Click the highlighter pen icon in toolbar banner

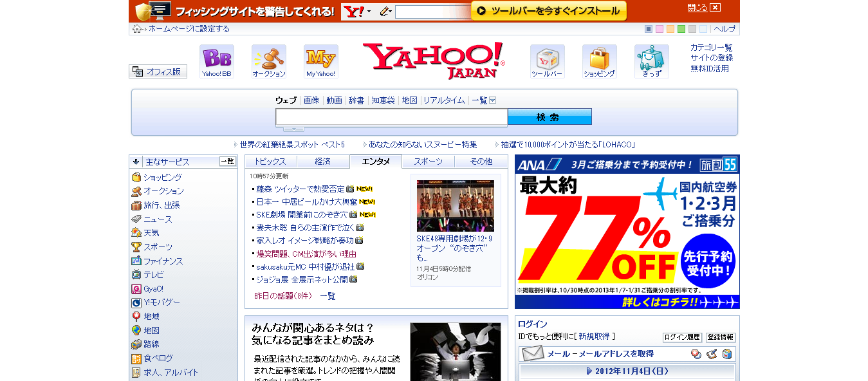click(385, 12)
